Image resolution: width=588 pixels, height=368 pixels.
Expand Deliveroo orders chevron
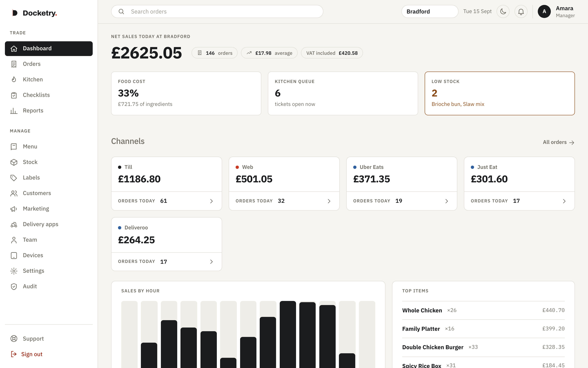pyautogui.click(x=211, y=262)
